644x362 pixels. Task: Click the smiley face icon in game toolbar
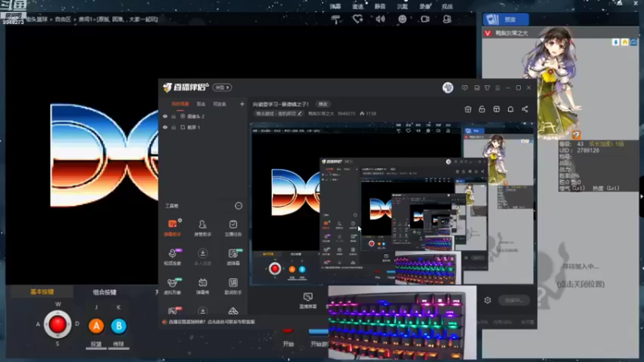click(402, 19)
